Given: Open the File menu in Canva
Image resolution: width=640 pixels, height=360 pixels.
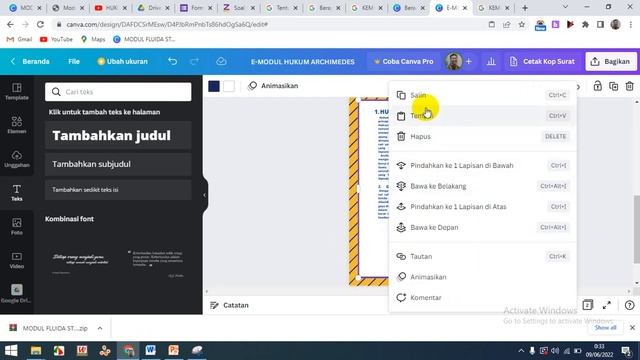Looking at the screenshot, I should click(74, 61).
